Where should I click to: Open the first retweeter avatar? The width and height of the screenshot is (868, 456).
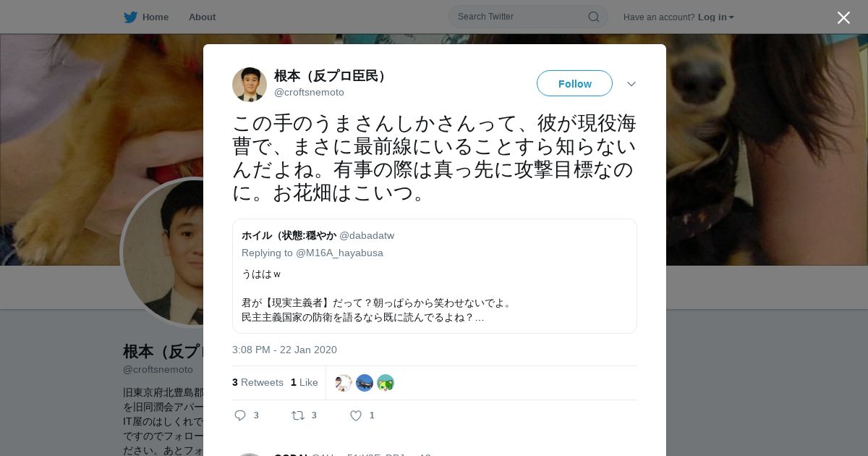[344, 383]
